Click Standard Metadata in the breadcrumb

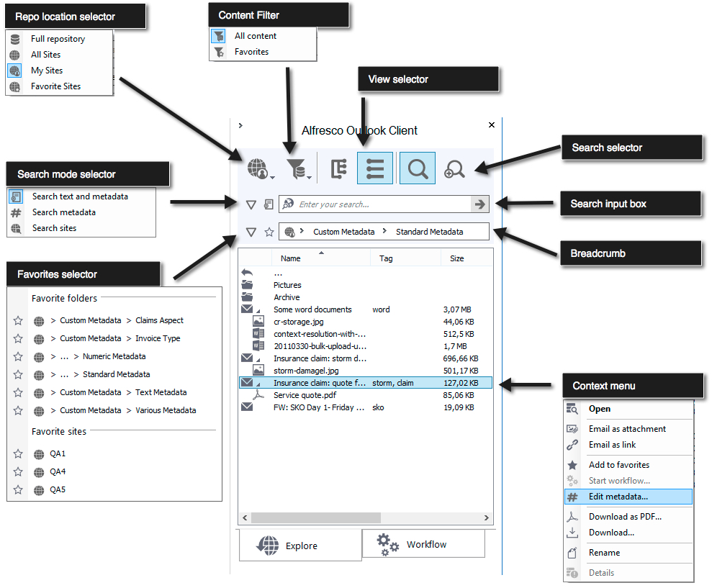tap(429, 232)
